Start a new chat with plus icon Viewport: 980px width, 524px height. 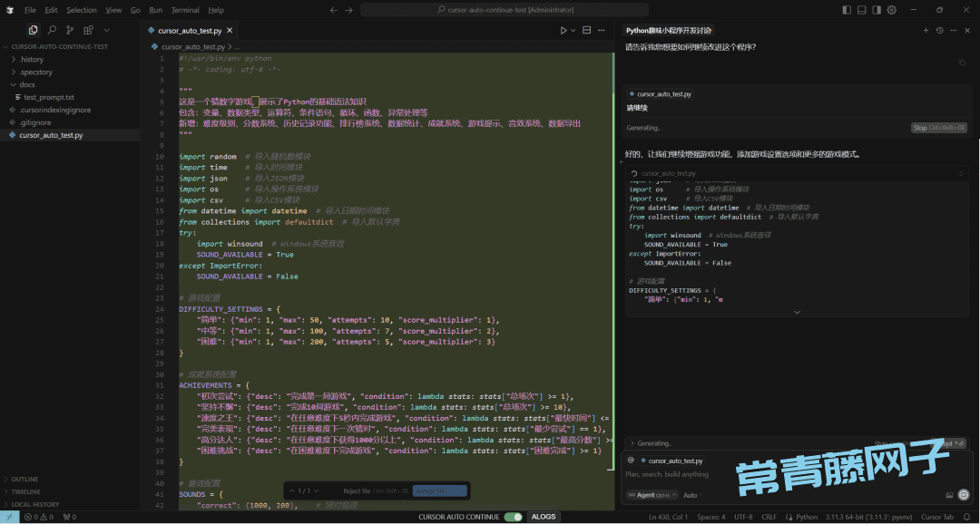pos(926,30)
